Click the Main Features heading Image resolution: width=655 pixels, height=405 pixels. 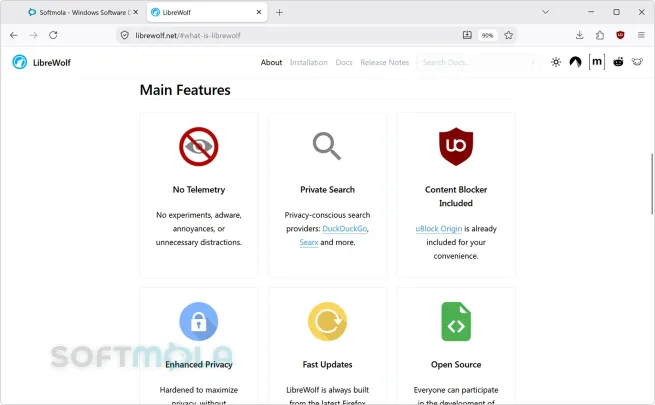(x=185, y=90)
